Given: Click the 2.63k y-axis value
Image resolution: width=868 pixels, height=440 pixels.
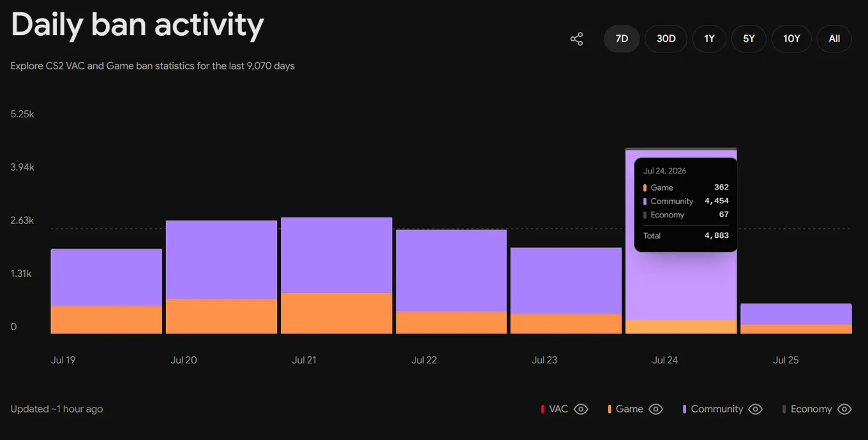Looking at the screenshot, I should tap(22, 221).
